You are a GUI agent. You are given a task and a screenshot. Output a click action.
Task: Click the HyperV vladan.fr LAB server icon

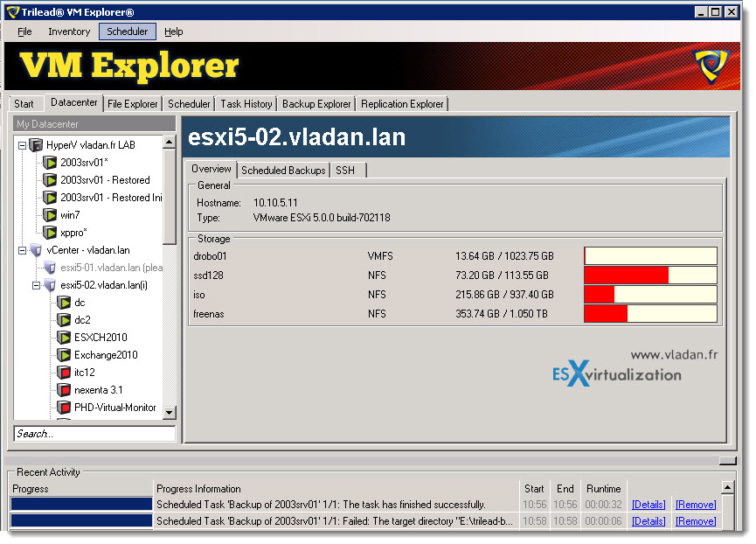36,144
